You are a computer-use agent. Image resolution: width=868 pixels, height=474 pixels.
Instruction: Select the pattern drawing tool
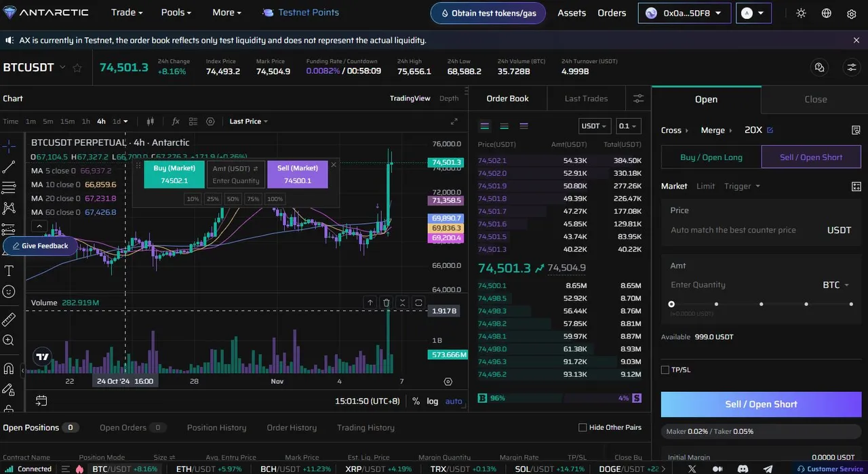(9, 208)
